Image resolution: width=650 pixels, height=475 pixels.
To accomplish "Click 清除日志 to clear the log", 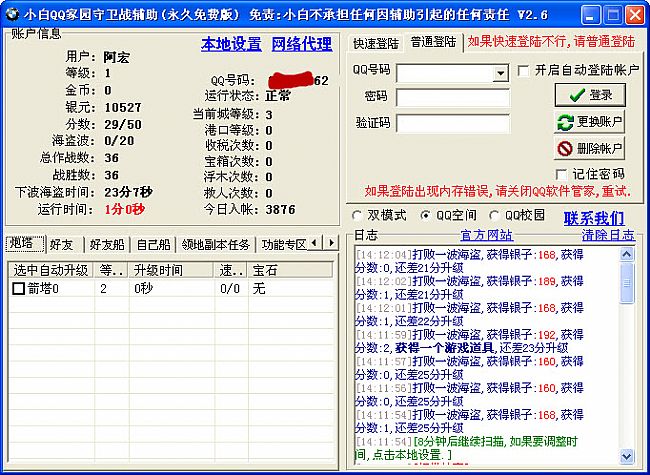I will click(x=608, y=235).
